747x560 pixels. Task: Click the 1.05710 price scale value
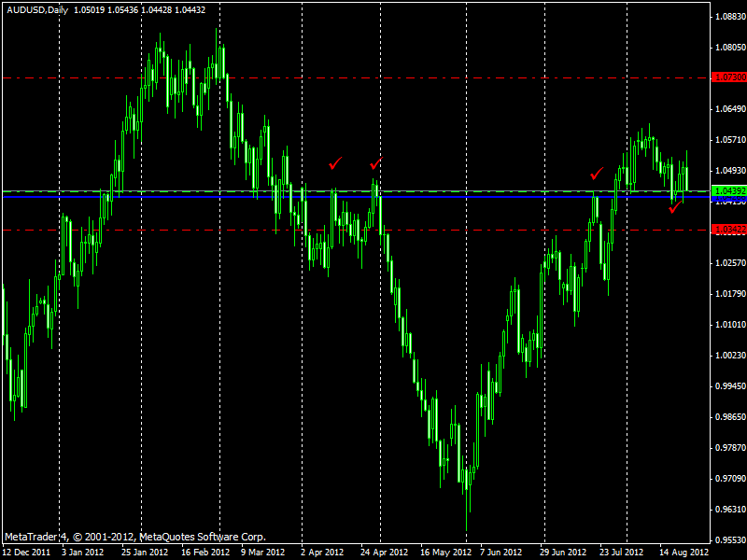727,140
